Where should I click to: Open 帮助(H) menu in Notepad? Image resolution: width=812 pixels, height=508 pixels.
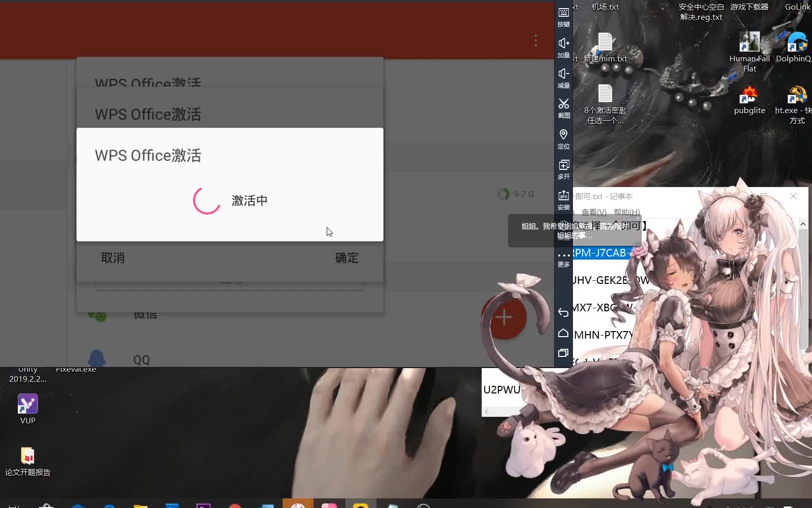click(627, 212)
